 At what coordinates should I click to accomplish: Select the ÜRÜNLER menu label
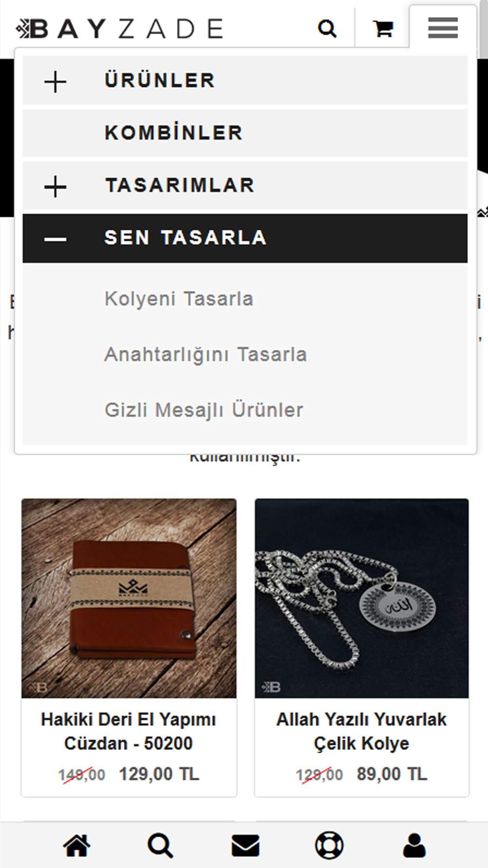pyautogui.click(x=160, y=81)
